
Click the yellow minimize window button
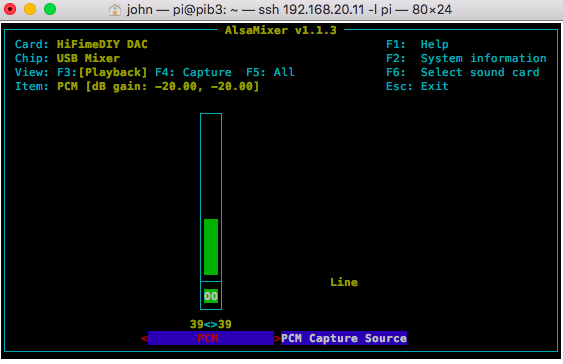pos(30,9)
